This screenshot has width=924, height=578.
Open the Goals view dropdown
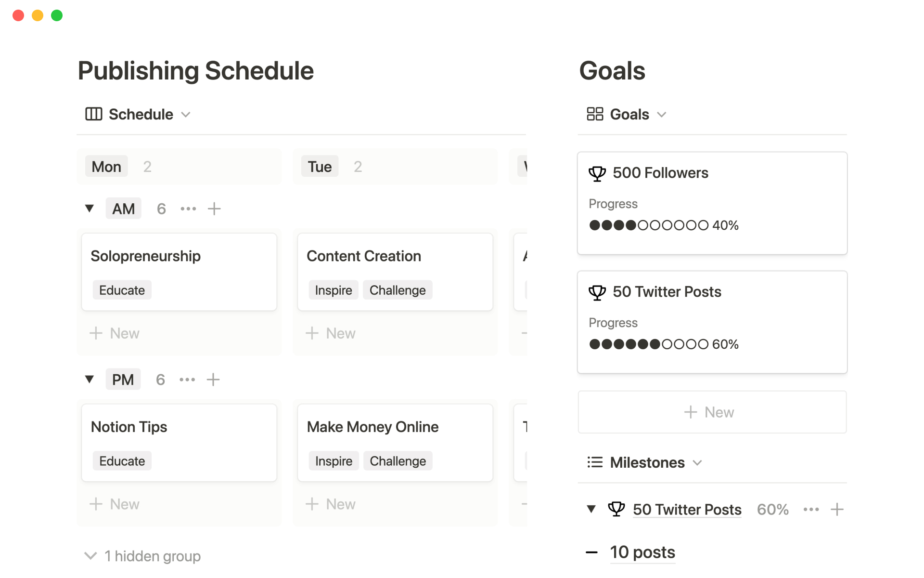pyautogui.click(x=662, y=115)
